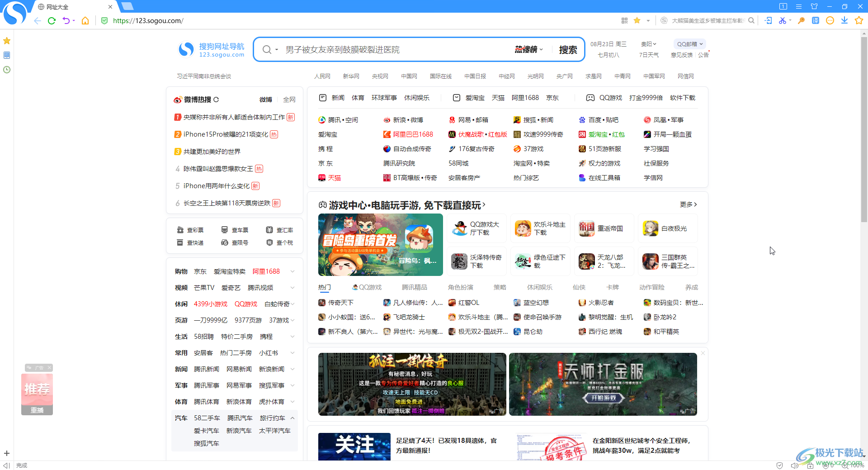This screenshot has height=470, width=868.
Task: Select the 角色扮演 games tab
Action: click(x=461, y=287)
